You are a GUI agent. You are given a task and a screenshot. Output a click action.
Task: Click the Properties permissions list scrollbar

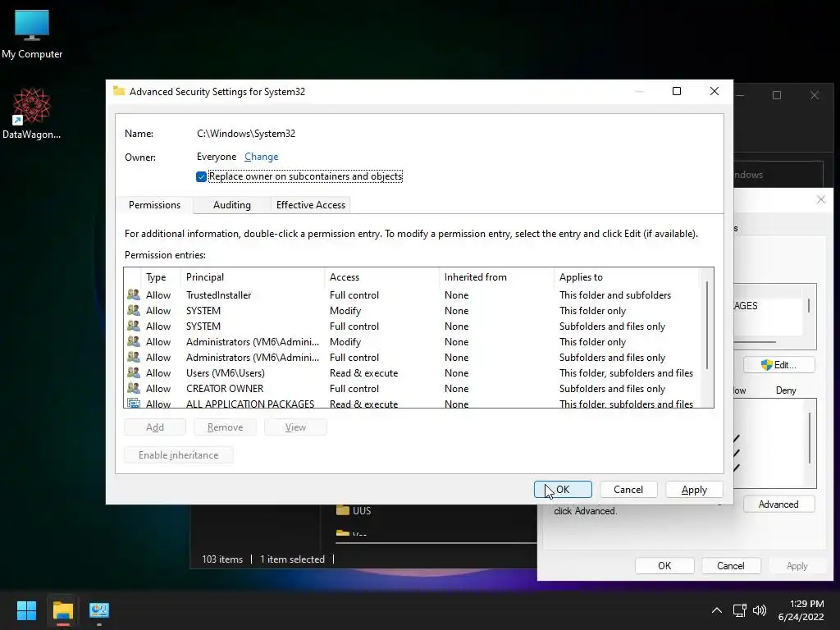(x=810, y=438)
